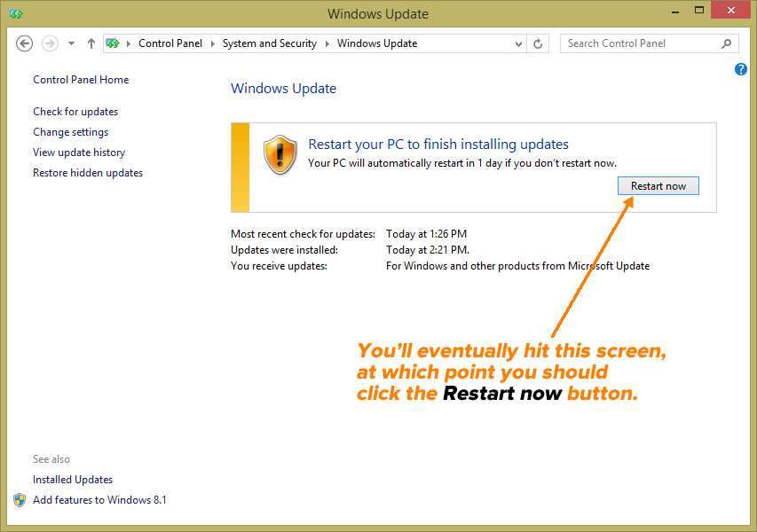Open the blue Help question mark
Screen dimensions: 757x532
click(741, 69)
